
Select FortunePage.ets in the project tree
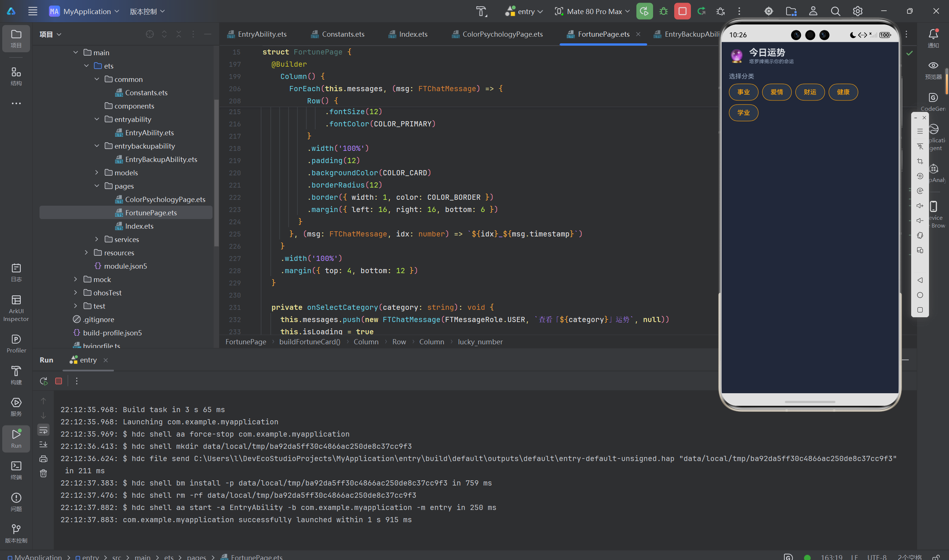click(126, 212)
